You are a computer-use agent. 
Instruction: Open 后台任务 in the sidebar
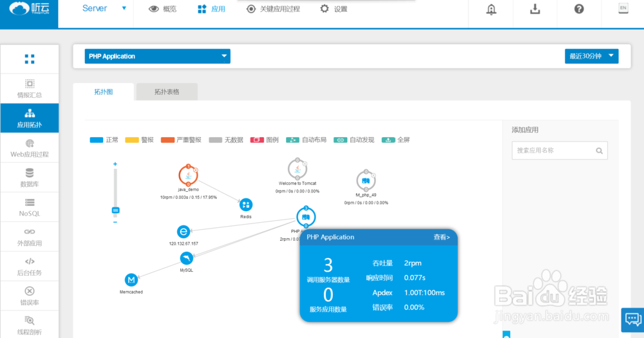[30, 266]
